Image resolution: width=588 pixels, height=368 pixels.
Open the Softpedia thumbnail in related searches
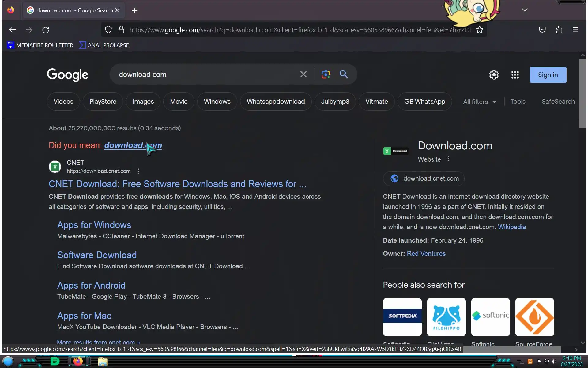[402, 317]
